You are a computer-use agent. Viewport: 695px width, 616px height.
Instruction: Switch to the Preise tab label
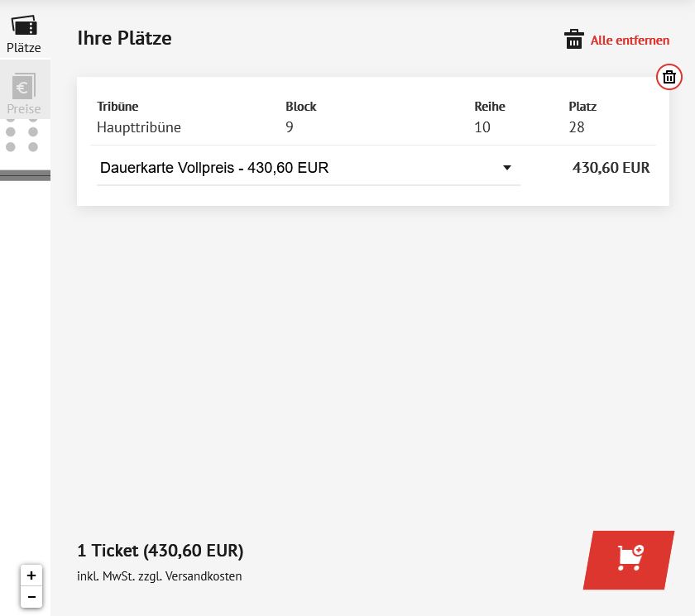coord(24,109)
